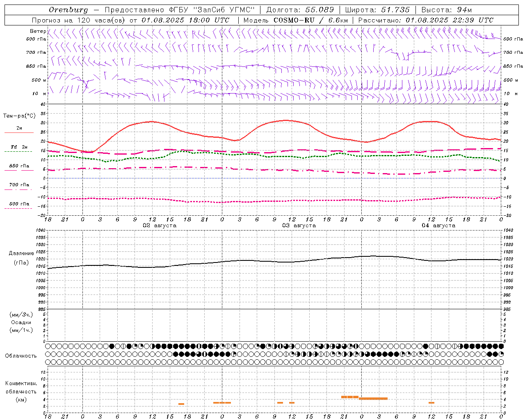Click the Широта: 51.735 value
Viewport: 525px width, 420px height.
[377, 10]
